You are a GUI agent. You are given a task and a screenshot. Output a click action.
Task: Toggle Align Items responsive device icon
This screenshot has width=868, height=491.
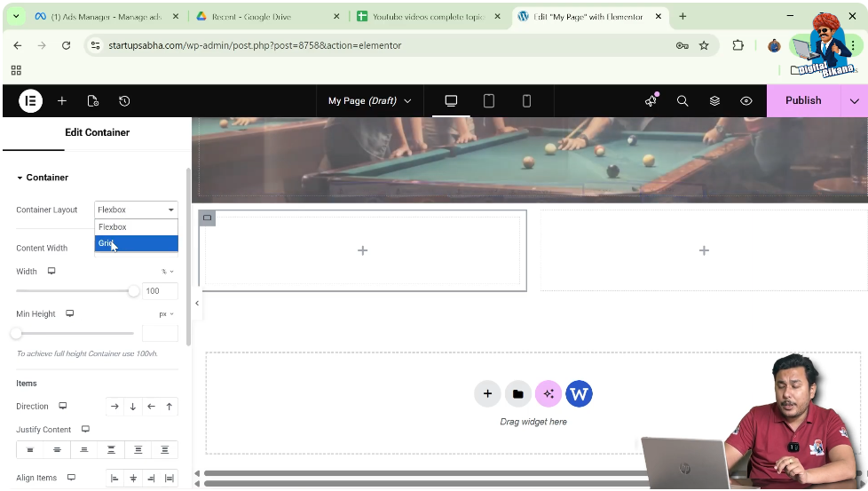[x=71, y=478]
